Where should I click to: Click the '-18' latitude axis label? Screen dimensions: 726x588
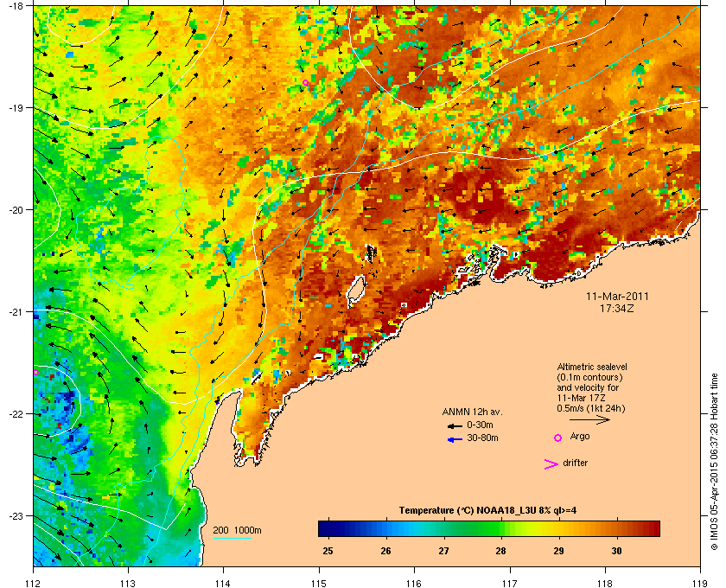pyautogui.click(x=16, y=5)
